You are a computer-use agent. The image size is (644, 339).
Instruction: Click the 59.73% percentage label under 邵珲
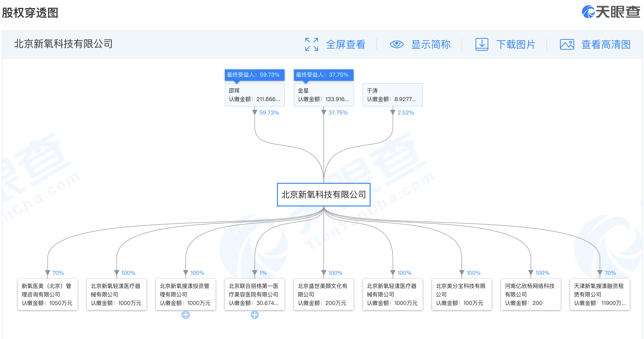pos(269,112)
